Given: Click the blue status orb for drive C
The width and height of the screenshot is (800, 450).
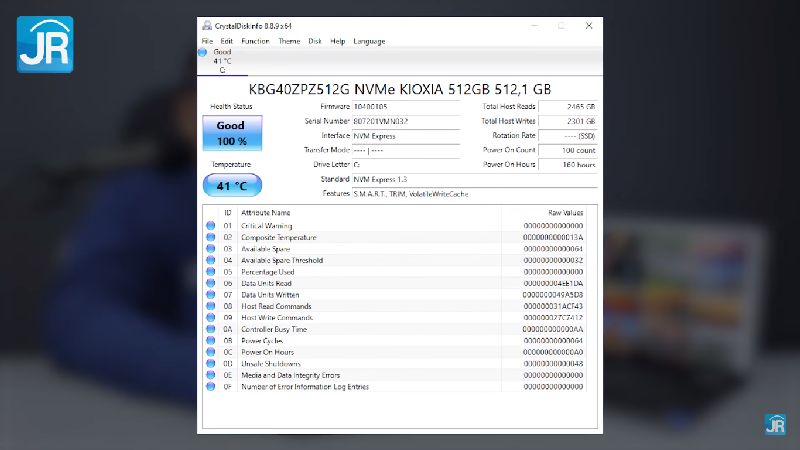Looking at the screenshot, I should tap(203, 51).
